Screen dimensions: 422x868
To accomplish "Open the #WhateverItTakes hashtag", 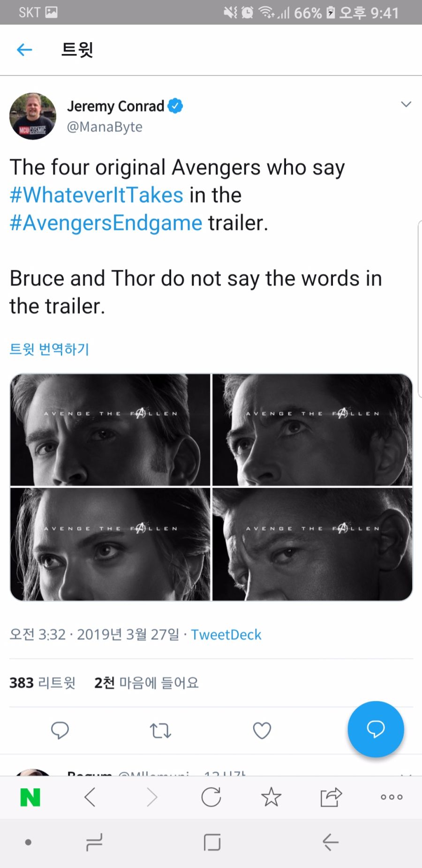I will [x=97, y=195].
